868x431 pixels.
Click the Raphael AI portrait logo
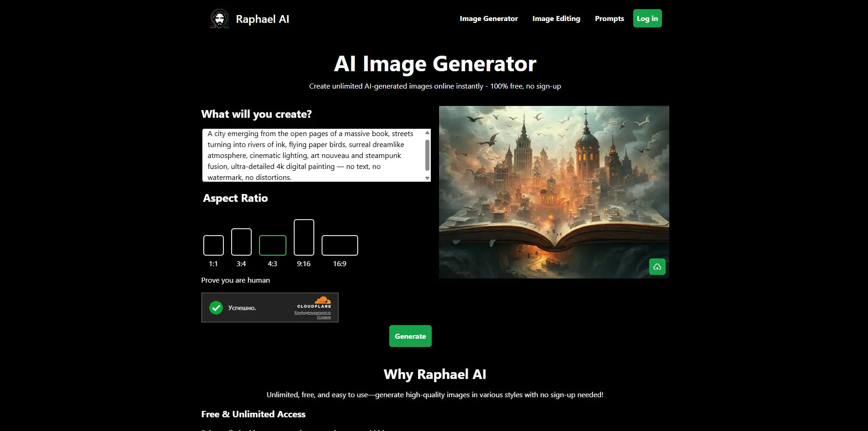(x=220, y=19)
